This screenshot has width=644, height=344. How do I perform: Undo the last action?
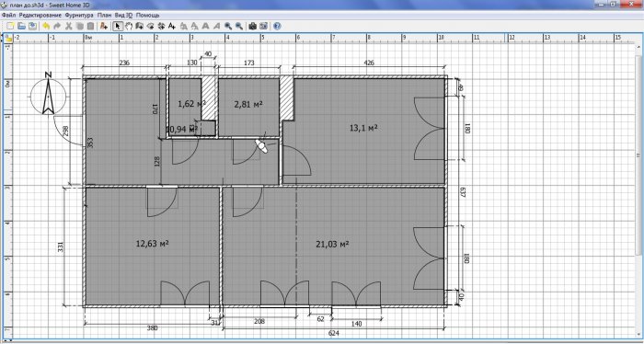tap(46, 26)
